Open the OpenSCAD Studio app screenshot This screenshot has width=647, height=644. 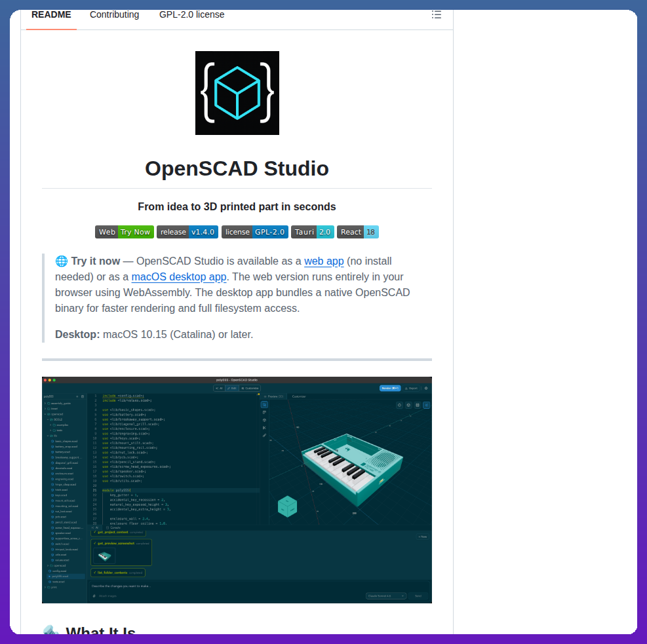237,490
